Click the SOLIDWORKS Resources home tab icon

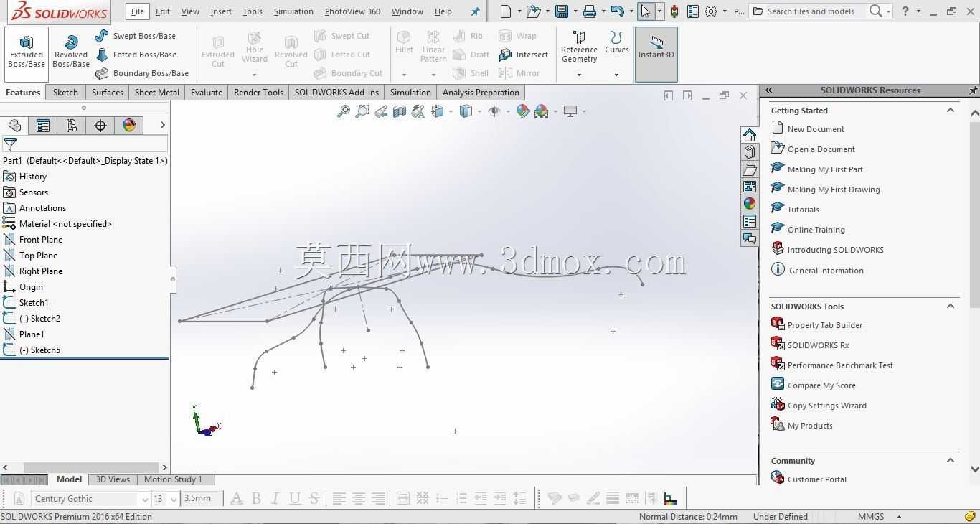point(750,135)
